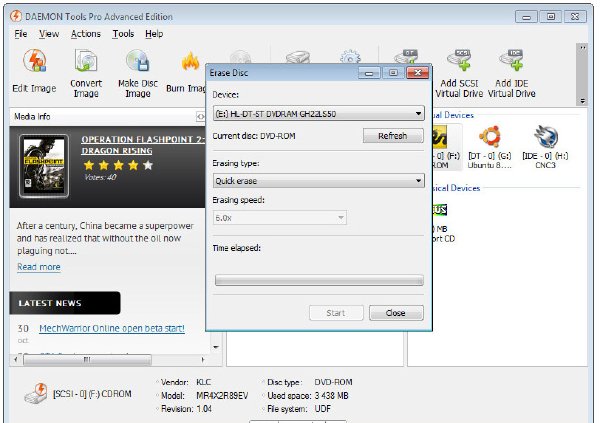The image size is (600, 423).
Task: Rate the game five stars
Action: coord(148,165)
